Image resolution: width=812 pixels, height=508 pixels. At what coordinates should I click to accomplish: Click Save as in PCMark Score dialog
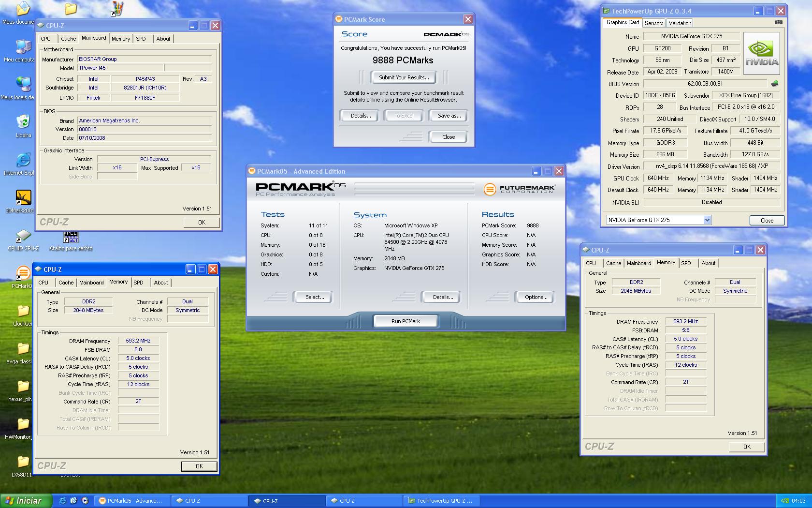tap(449, 116)
